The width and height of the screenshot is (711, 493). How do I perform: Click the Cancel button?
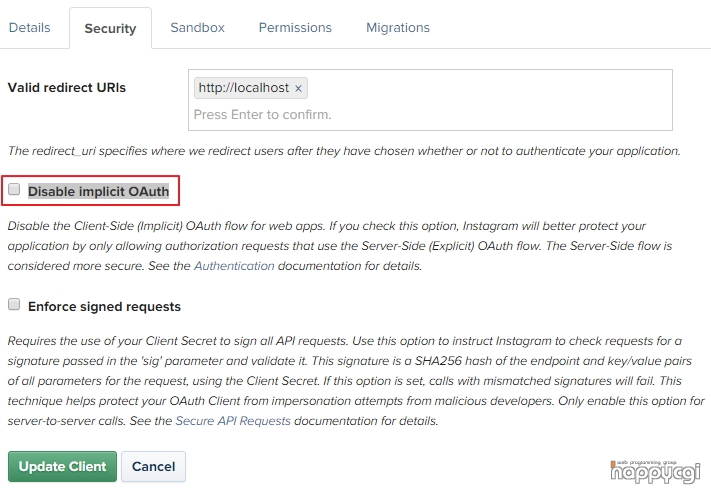click(x=153, y=466)
